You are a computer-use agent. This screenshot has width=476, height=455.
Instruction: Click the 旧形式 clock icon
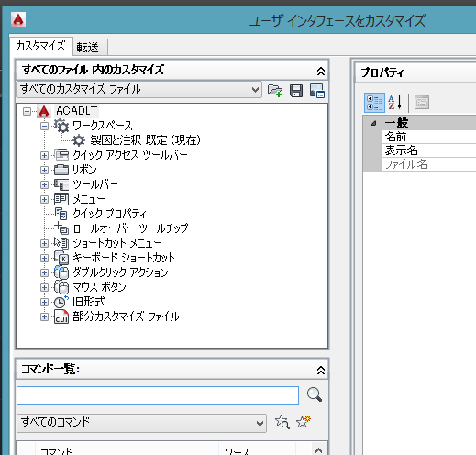[61, 302]
